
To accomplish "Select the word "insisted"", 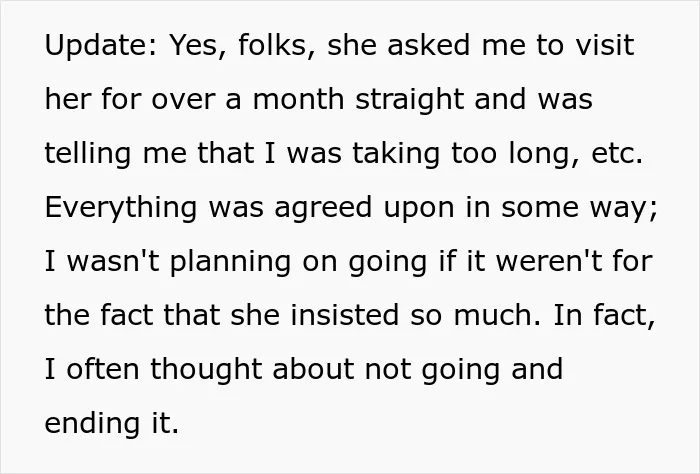I will pos(345,315).
